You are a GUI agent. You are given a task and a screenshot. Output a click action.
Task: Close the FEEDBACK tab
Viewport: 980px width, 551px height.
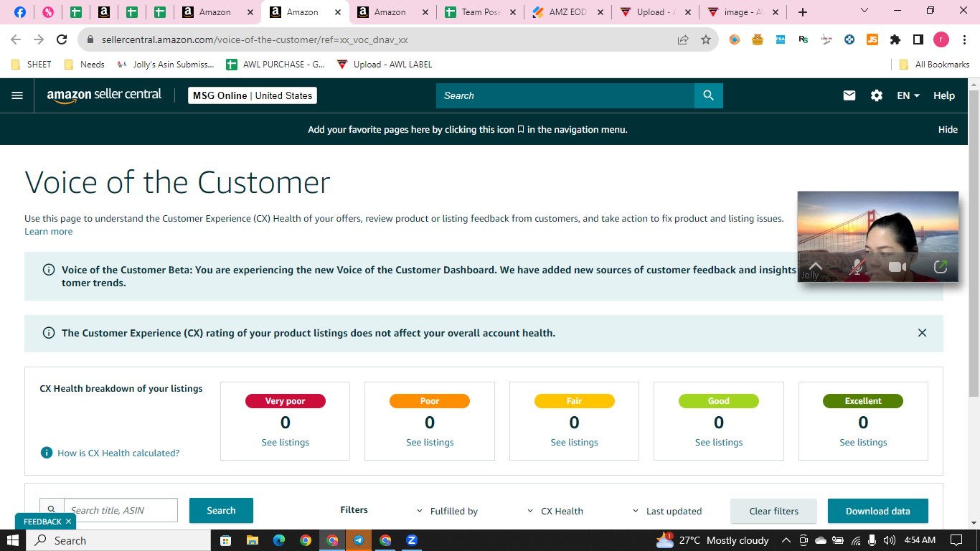[x=68, y=522]
